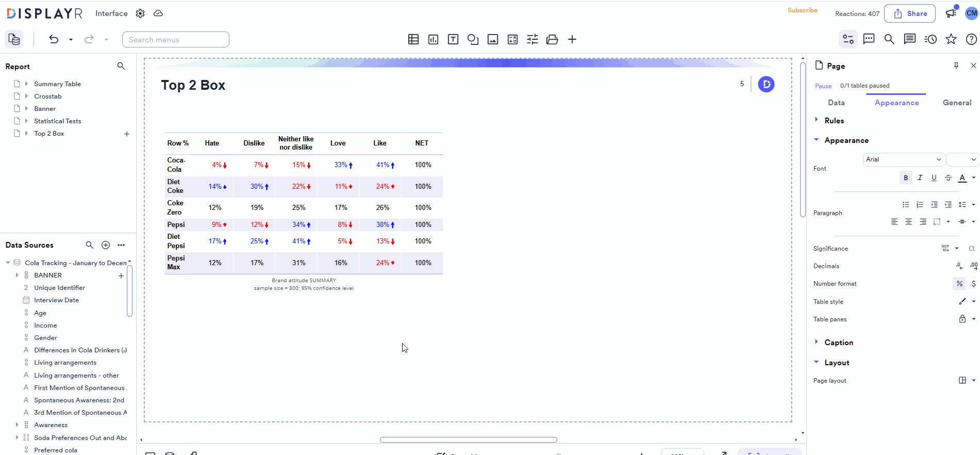Toggle italic formatting in Font section

coord(920,178)
